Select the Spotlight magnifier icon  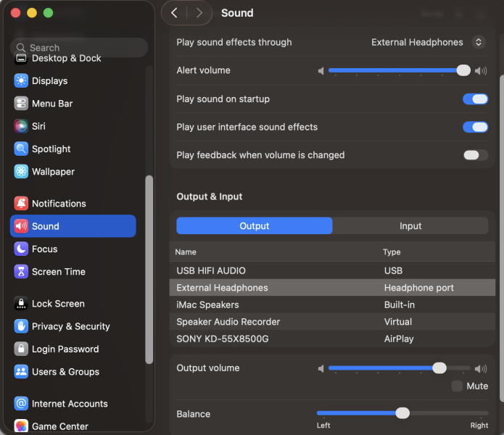click(x=21, y=149)
